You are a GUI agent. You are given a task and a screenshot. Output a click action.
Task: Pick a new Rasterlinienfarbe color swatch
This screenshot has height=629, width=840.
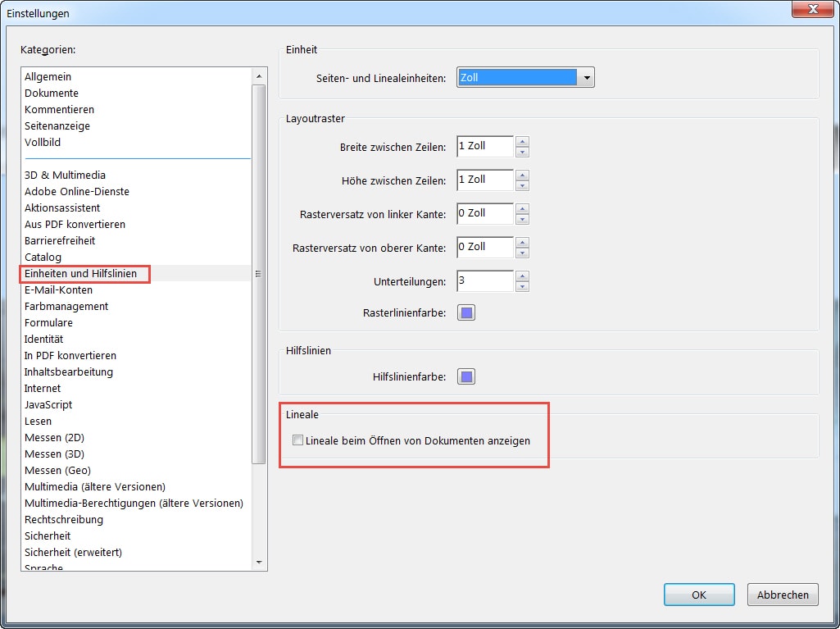[466, 312]
